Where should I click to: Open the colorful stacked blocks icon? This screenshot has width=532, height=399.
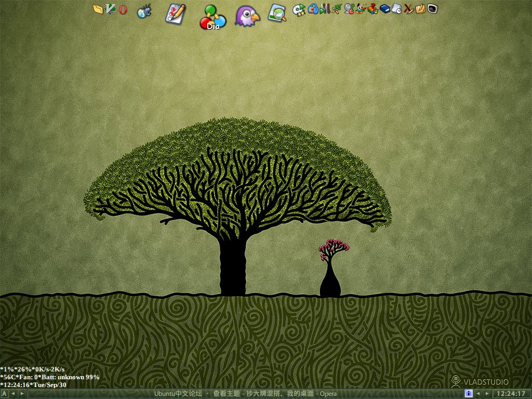(x=373, y=9)
